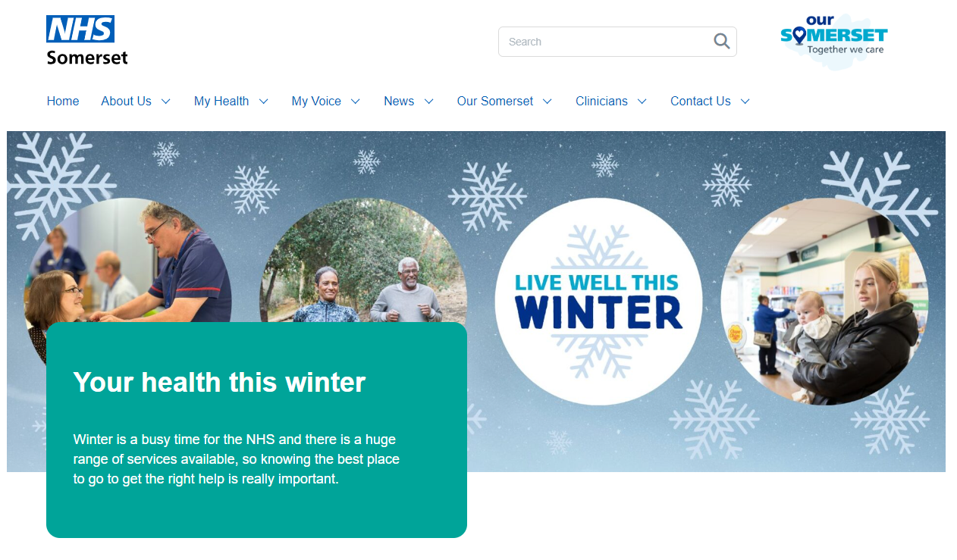Viewport: 957px width, 560px height.
Task: Open the About Us menu item
Action: (127, 101)
